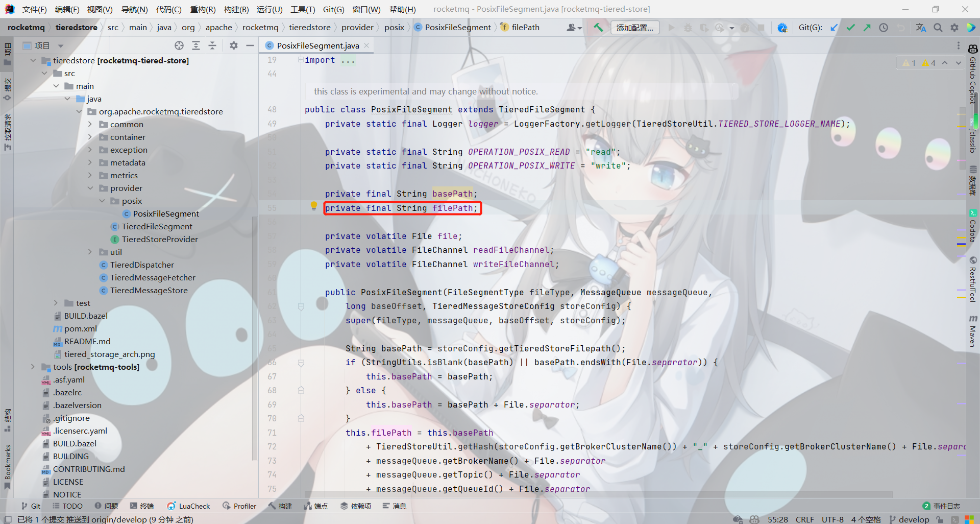
Task: Select opened file locate target icon
Action: [x=179, y=45]
